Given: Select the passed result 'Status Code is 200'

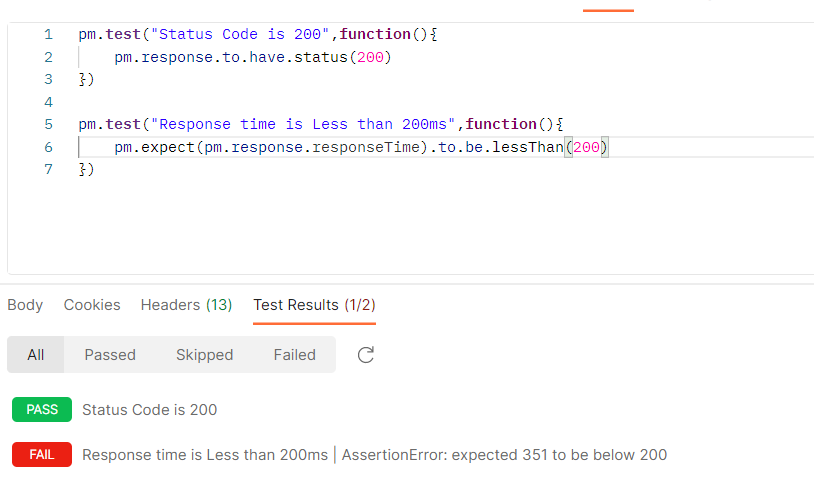Looking at the screenshot, I should coord(149,409).
